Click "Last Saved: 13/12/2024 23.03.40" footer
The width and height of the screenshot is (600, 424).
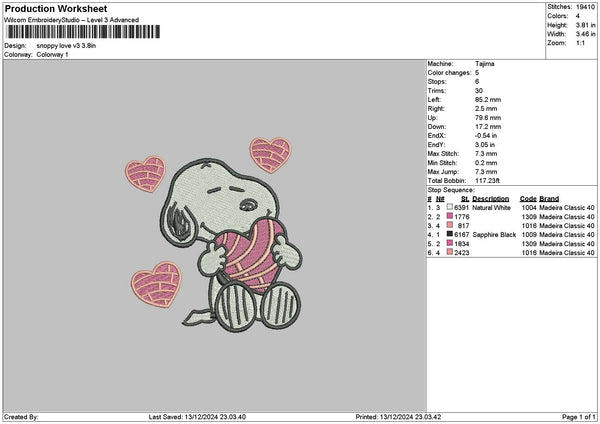[197, 417]
